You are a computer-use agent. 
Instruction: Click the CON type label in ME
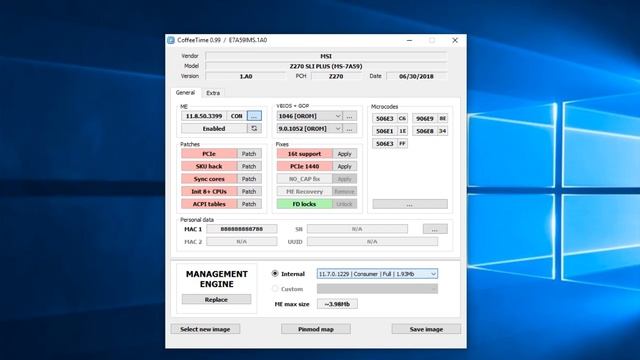[x=237, y=116]
